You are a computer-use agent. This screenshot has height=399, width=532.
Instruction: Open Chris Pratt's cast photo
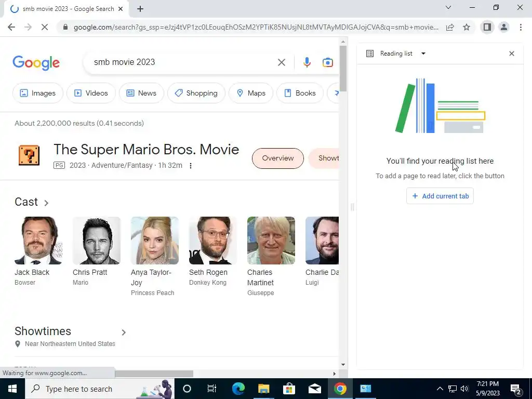pyautogui.click(x=96, y=241)
